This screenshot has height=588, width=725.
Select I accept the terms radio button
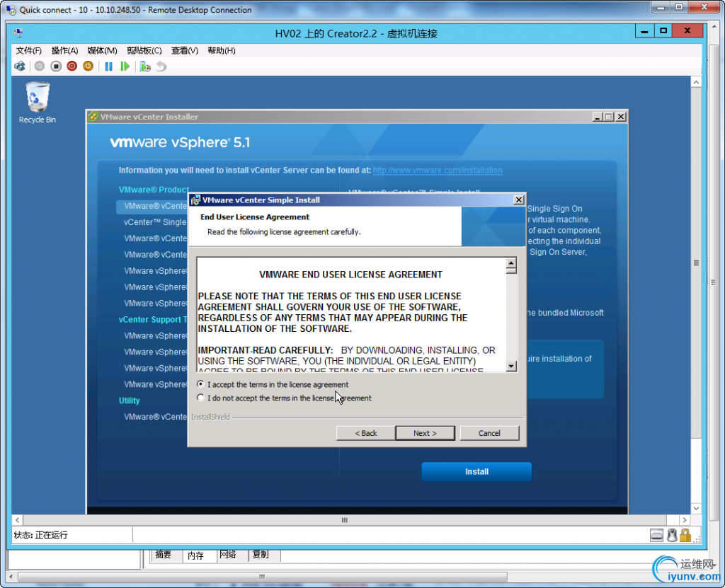tap(200, 384)
